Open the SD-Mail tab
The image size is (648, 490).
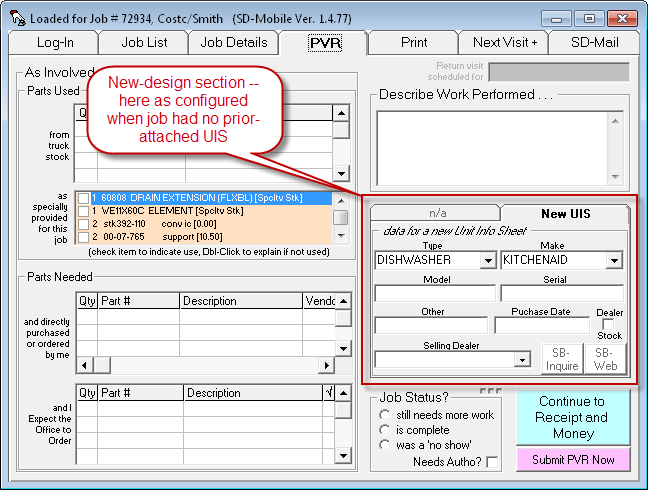594,42
